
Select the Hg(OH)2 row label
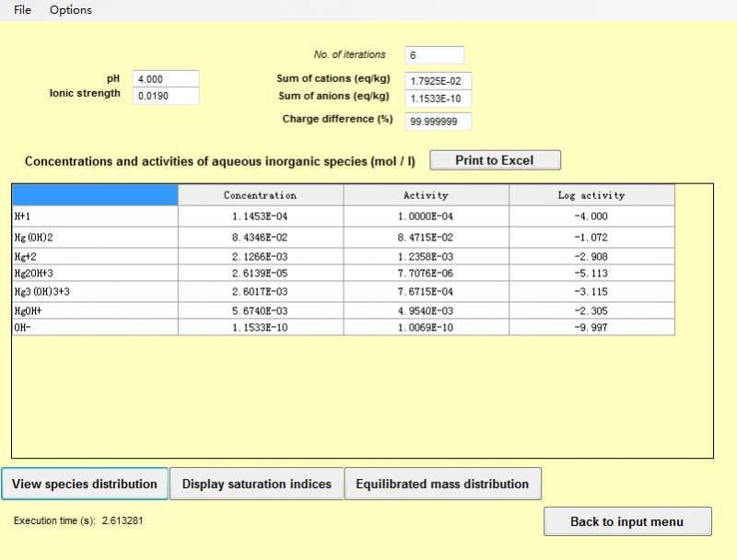pyautogui.click(x=95, y=238)
